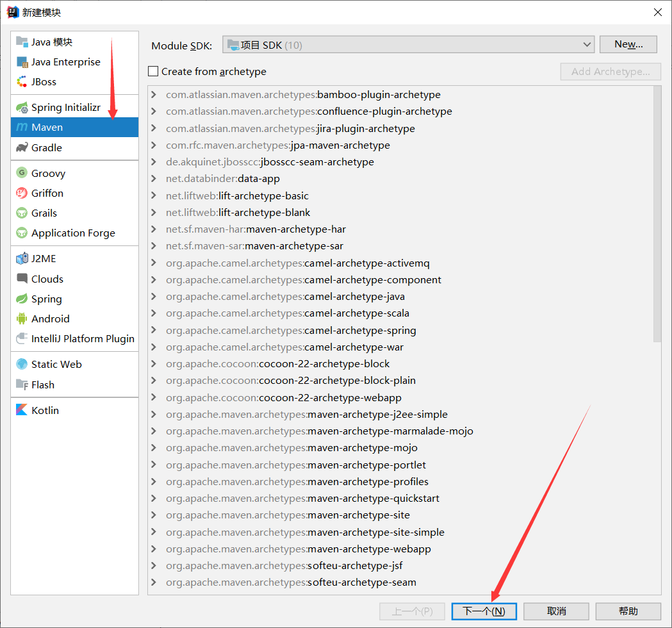This screenshot has height=628, width=672.
Task: Click the New... SDK button
Action: (x=628, y=44)
